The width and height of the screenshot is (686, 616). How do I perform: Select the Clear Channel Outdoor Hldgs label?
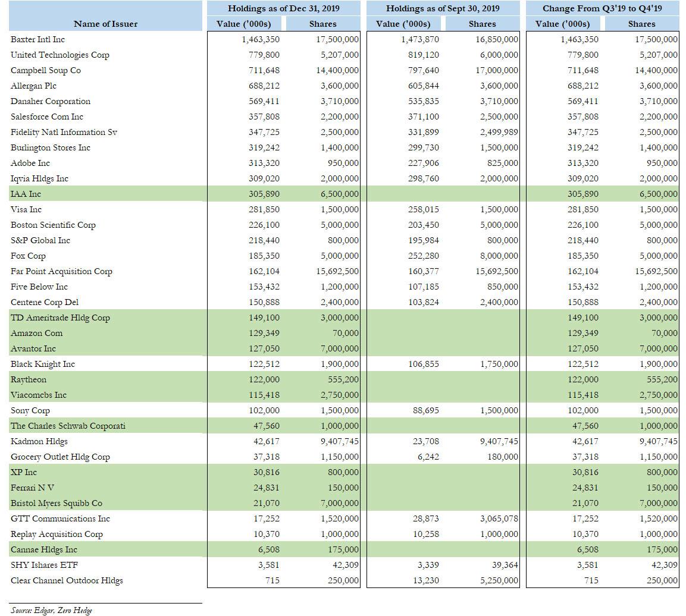coord(67,580)
